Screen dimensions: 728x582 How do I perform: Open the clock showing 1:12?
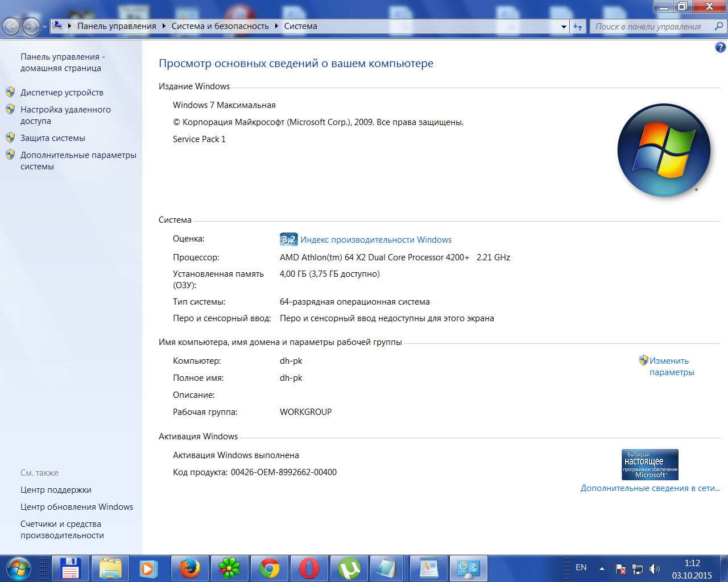coord(692,569)
